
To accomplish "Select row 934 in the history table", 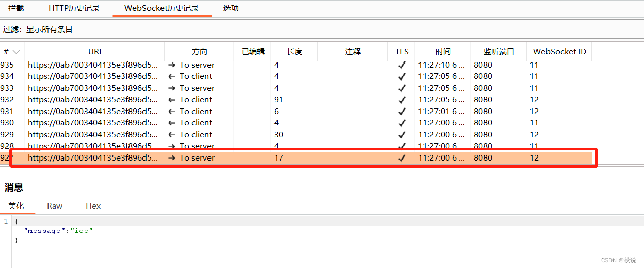I will pyautogui.click(x=296, y=76).
